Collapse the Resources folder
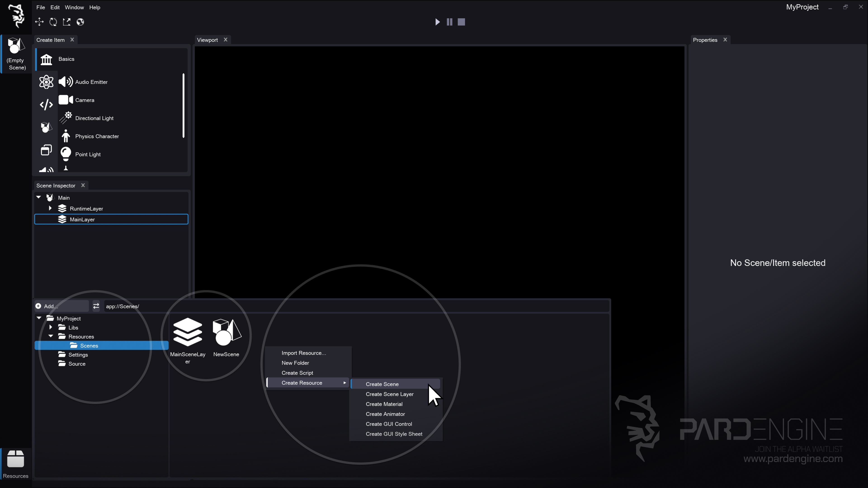Screen dimensions: 868x488 (x=51, y=336)
